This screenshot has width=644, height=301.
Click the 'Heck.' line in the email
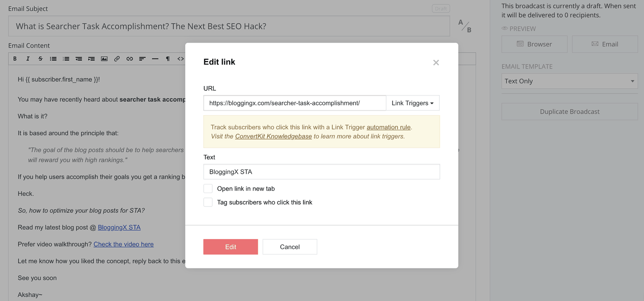point(26,193)
